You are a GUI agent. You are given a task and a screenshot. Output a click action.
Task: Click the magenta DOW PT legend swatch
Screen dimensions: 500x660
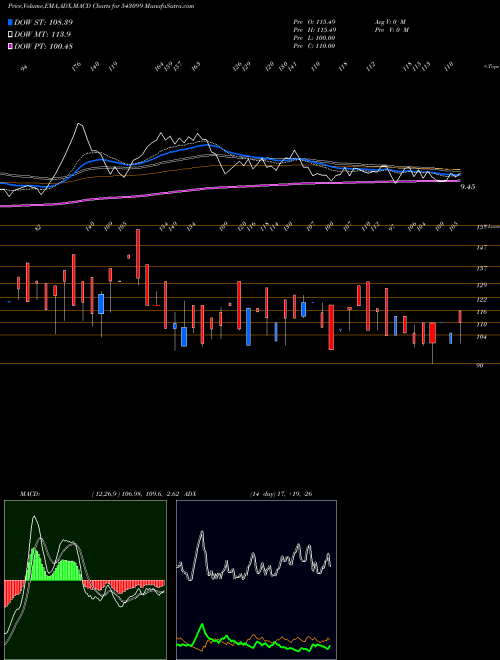pyautogui.click(x=11, y=46)
